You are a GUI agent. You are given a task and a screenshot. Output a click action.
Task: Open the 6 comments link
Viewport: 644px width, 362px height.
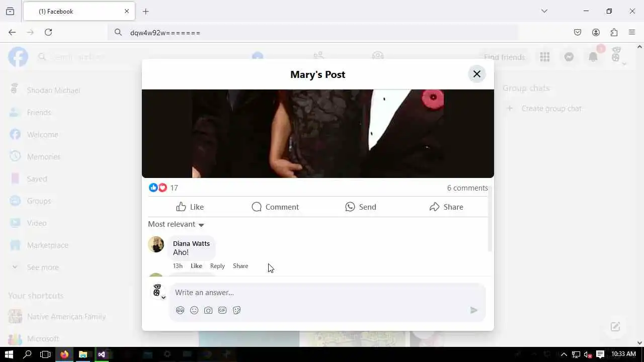pos(467,188)
